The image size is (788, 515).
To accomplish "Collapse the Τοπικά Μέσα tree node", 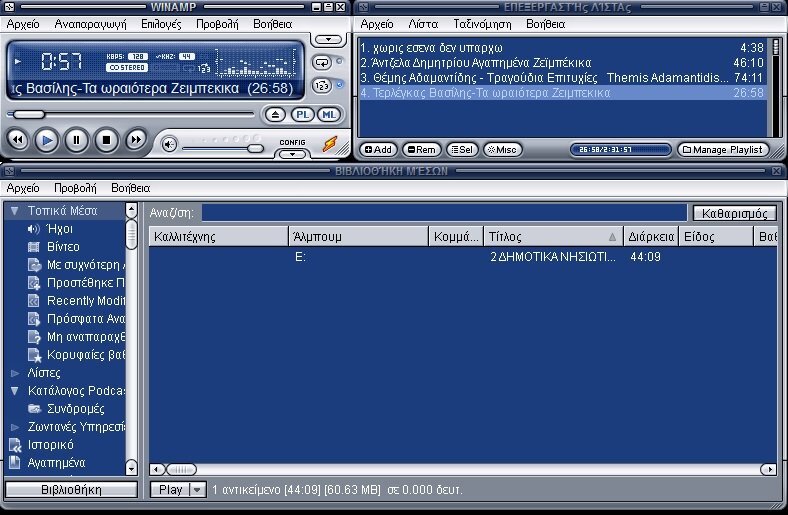I will click(15, 211).
